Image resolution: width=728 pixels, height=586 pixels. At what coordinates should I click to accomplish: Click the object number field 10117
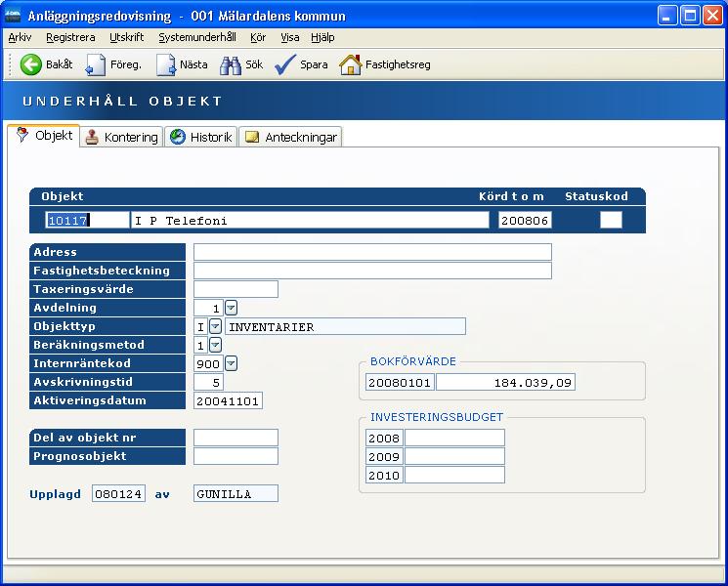87,220
